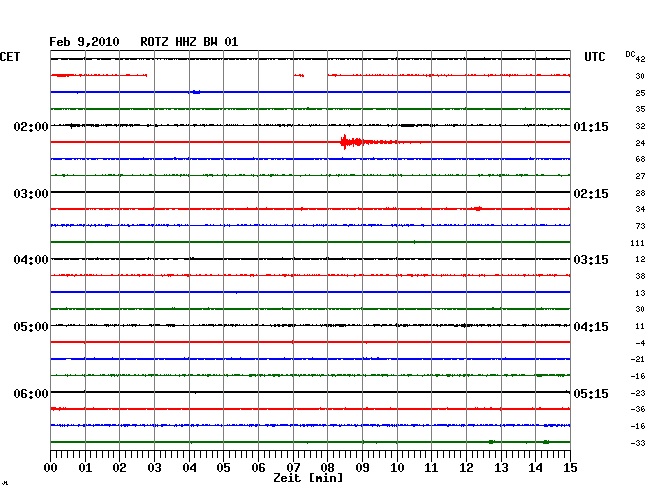Click the DC value 38

(x=640, y=276)
